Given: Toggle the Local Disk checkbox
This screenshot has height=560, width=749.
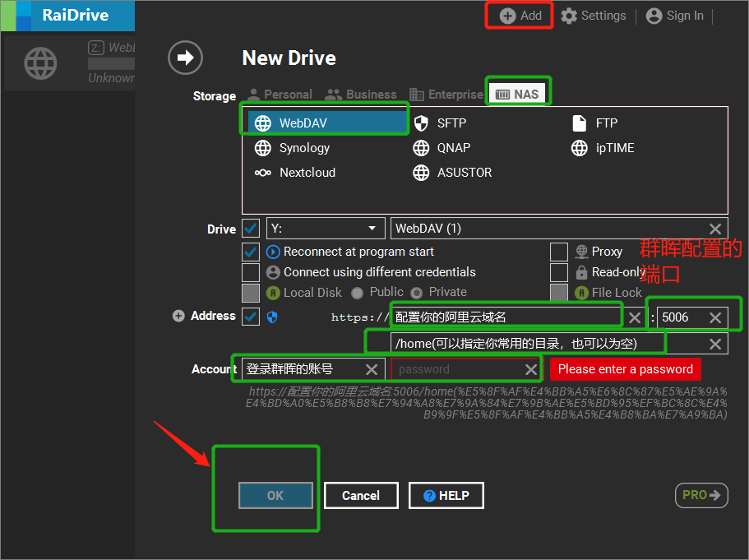Looking at the screenshot, I should 251,293.
